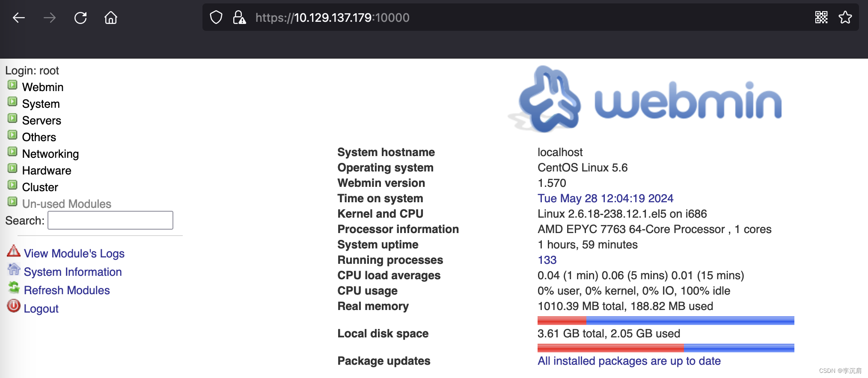Expand the Servers category arrow icon
This screenshot has width=868, height=378.
[x=13, y=118]
